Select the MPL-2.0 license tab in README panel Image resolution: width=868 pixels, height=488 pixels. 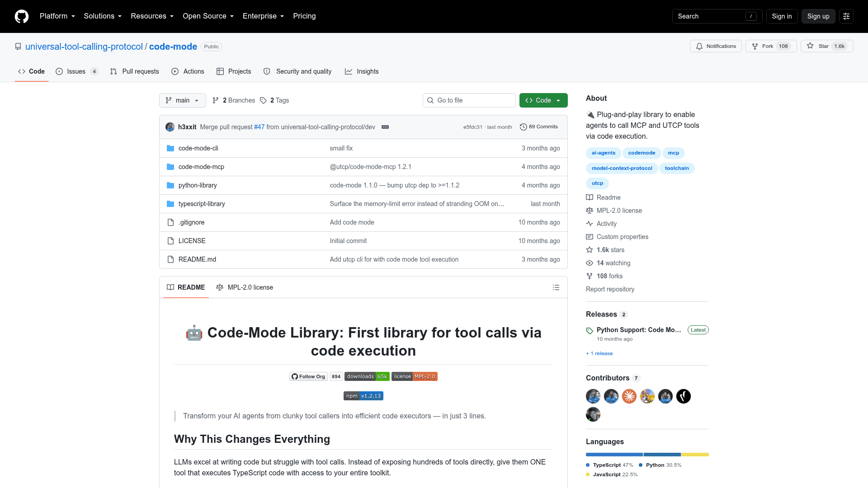[x=245, y=287]
